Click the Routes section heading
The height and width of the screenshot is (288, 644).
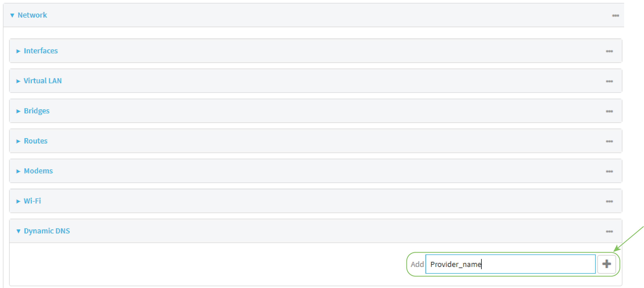pos(36,141)
